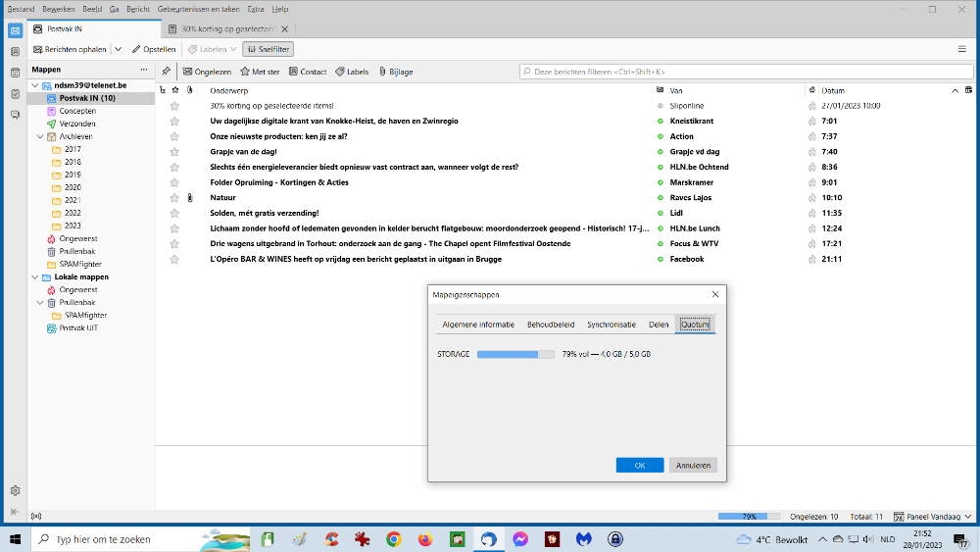Viewport: 980px width, 552px height.
Task: Open the hamburger application menu
Action: [x=961, y=49]
